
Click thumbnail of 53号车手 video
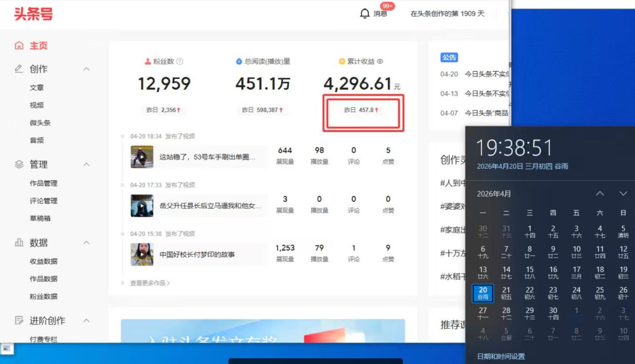142,157
